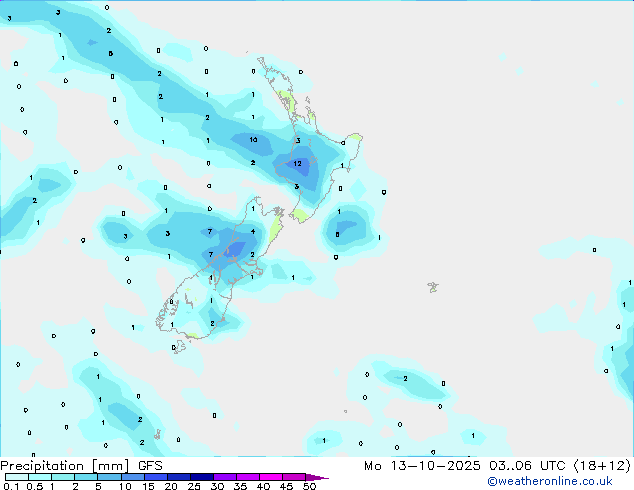Click the 30–35 mm purple legend swatch
634x490 pixels.
[225, 477]
